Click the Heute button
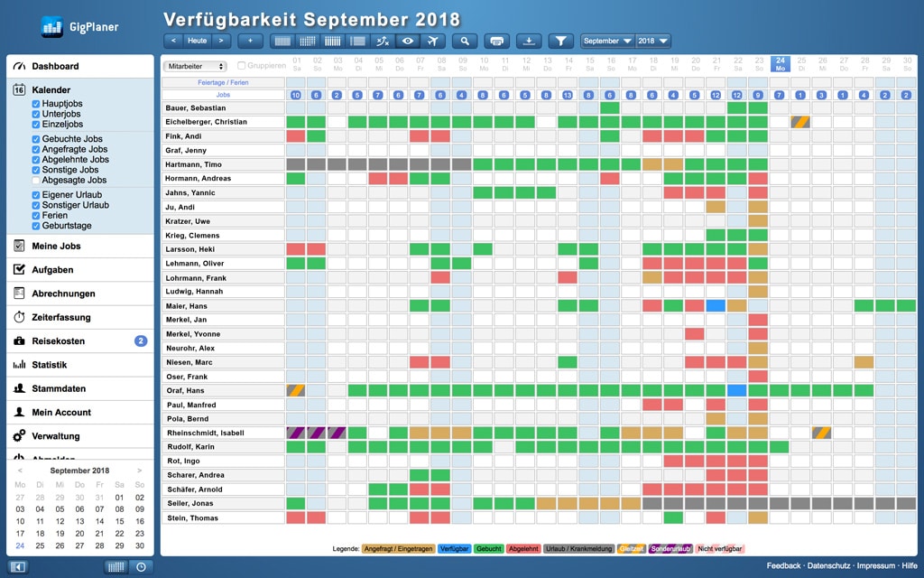Screen dimensions: 924x578 (x=197, y=41)
